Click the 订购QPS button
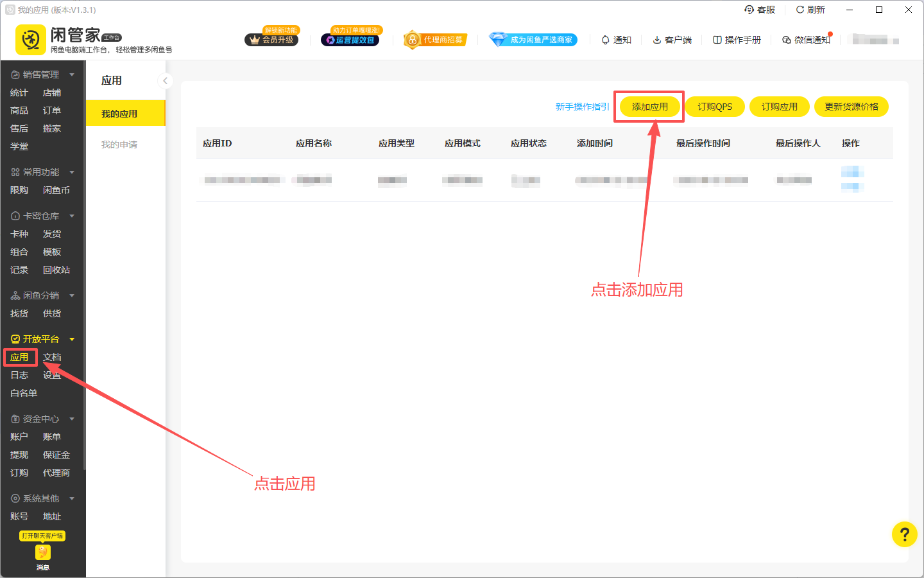Screen dimensions: 924x578 [715, 107]
